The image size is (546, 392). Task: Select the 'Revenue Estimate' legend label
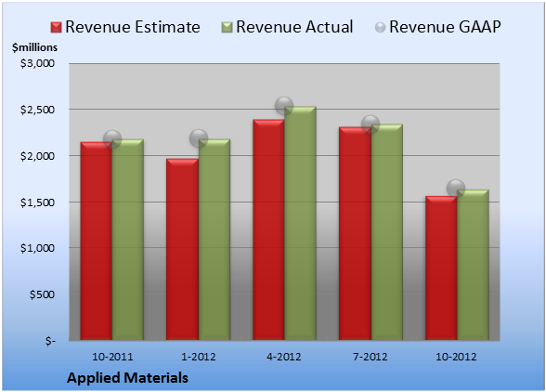[133, 27]
